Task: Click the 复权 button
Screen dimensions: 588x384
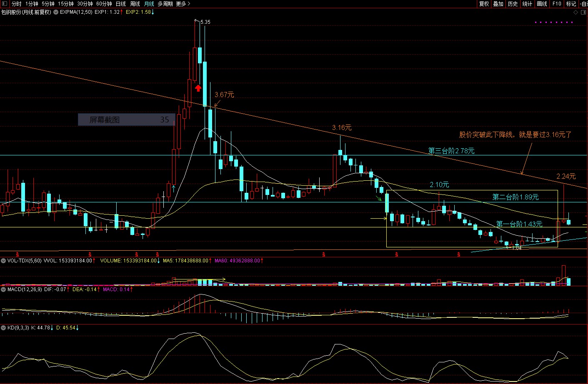Action: 484,4
